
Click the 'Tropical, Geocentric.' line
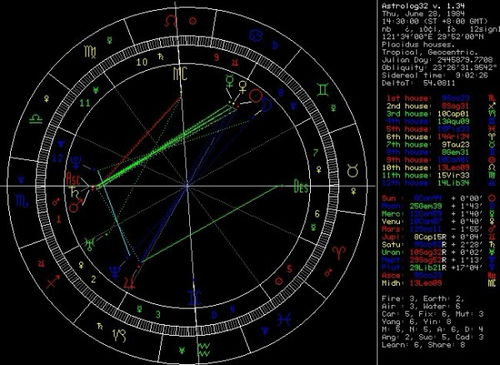coord(430,52)
